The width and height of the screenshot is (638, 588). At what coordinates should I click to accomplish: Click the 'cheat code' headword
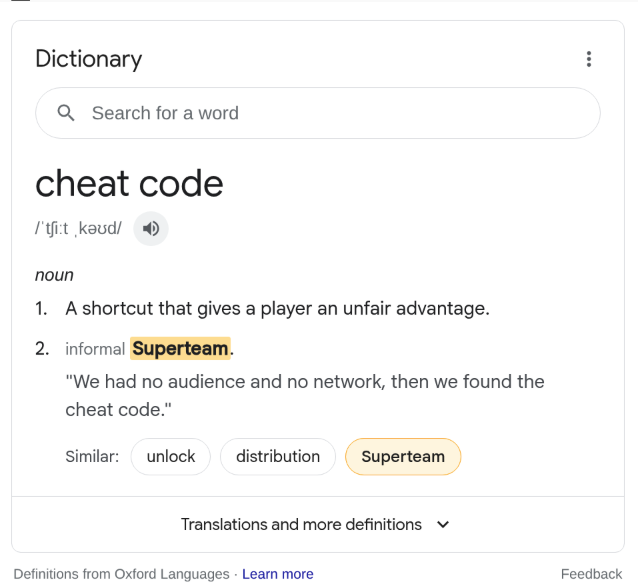(129, 184)
